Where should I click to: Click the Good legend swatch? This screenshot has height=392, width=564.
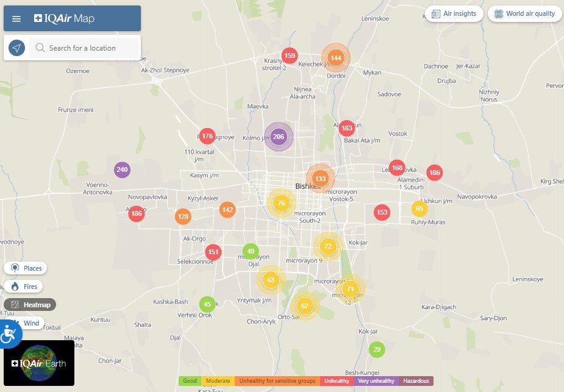pos(190,381)
